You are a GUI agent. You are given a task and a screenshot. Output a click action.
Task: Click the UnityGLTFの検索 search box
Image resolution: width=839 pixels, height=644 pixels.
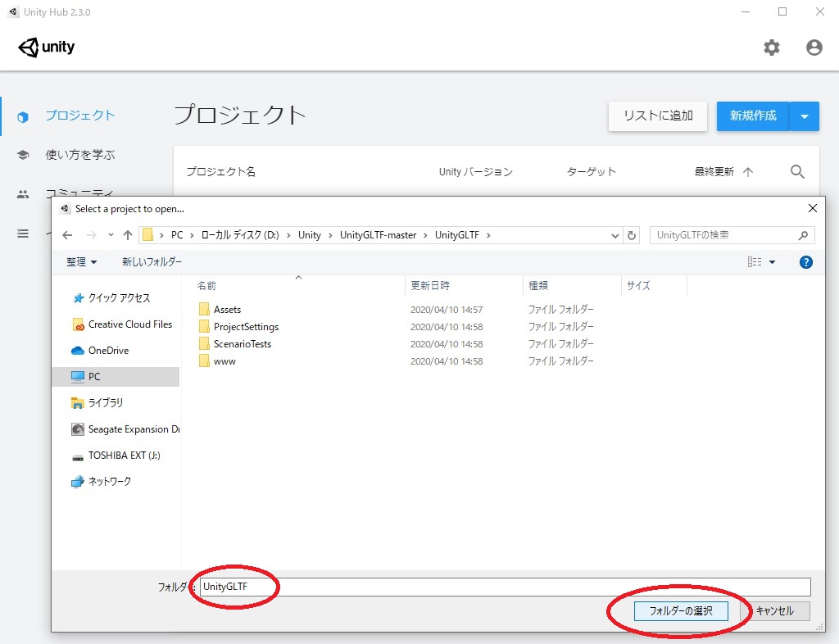point(732,235)
